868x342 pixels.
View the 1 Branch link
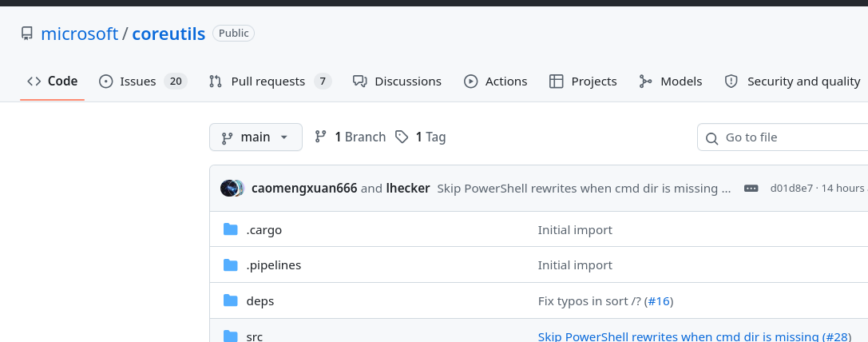click(x=350, y=137)
